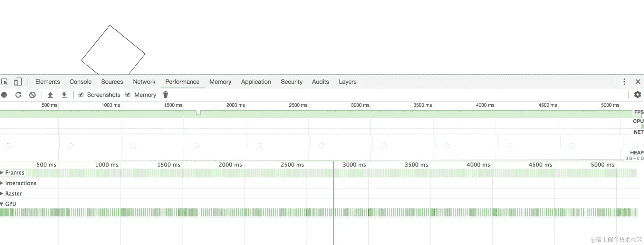Click the FPS label in overview
Image resolution: width=644 pixels, height=245 pixels.
coord(639,112)
